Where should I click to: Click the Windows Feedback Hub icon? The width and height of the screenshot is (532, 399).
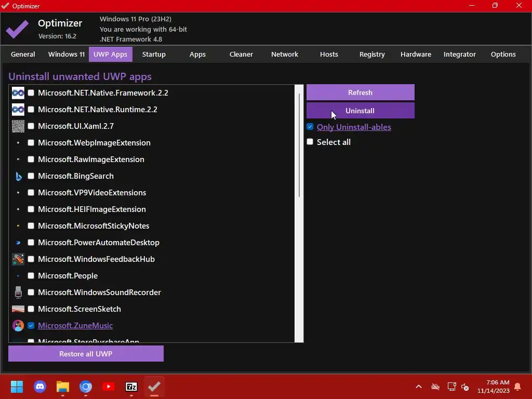(x=18, y=259)
